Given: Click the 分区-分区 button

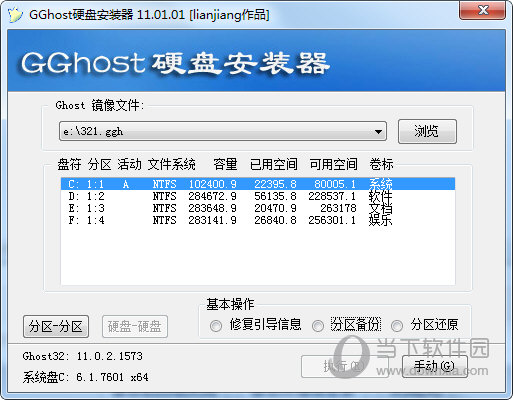Looking at the screenshot, I should pos(56,326).
